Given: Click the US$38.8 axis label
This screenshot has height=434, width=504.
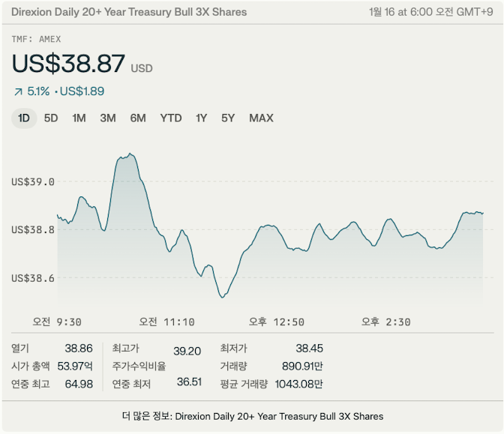Looking at the screenshot, I should click(x=33, y=229).
